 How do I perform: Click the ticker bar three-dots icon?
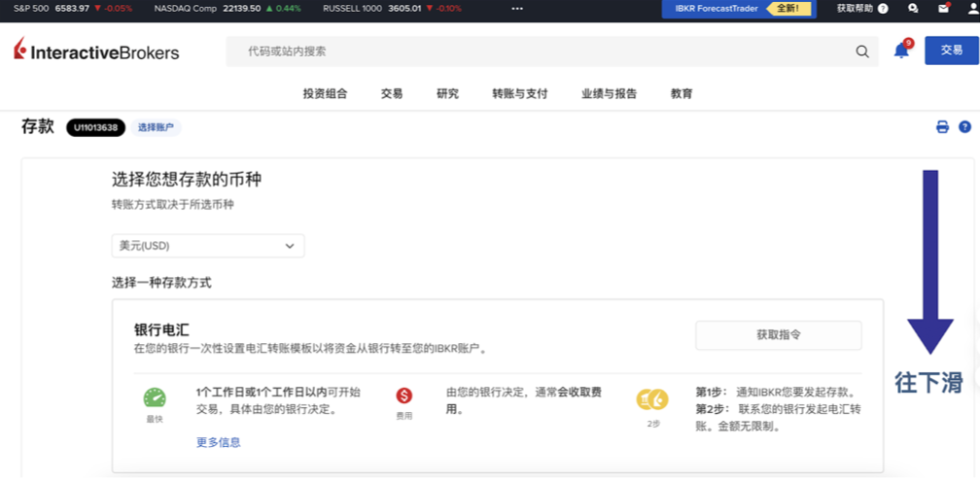coord(516,8)
